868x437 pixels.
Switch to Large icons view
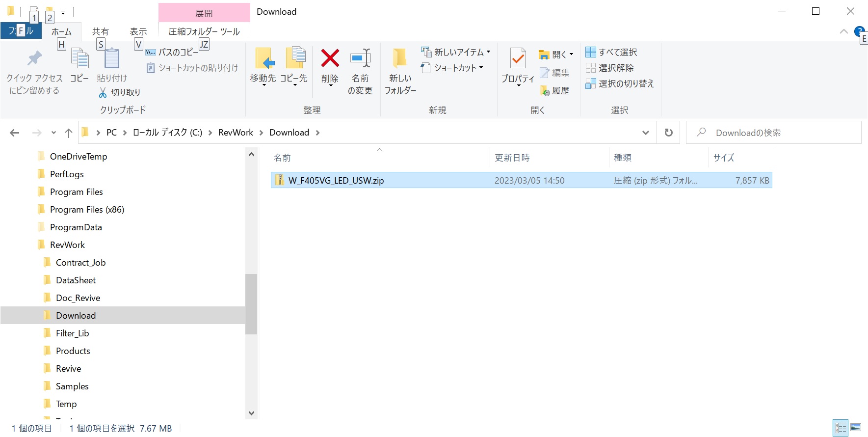tap(856, 428)
